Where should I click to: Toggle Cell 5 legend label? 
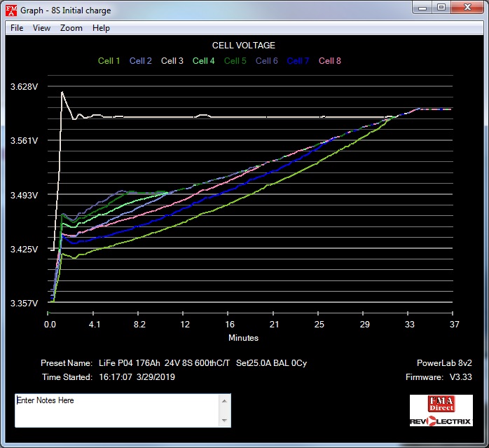pos(235,61)
